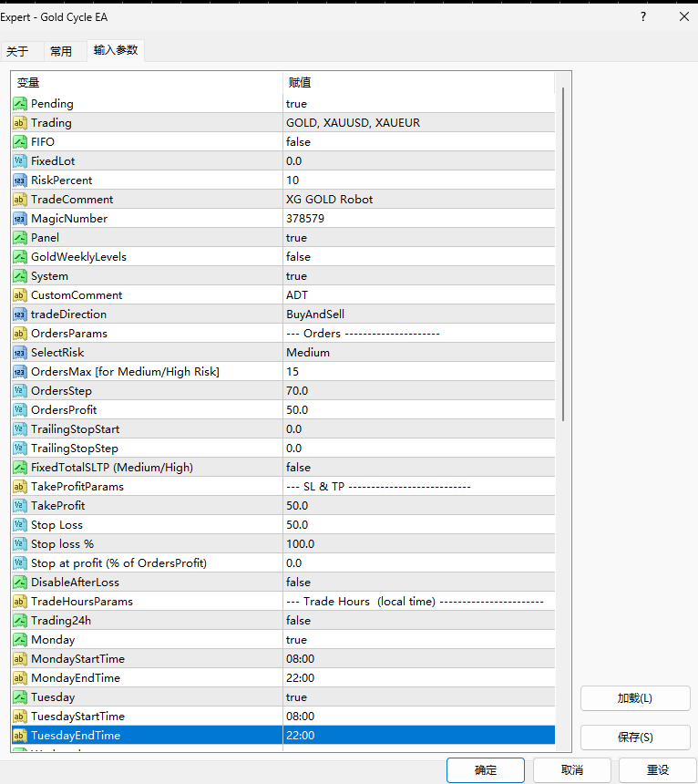Select the TradeHoursParams row label
This screenshot has height=784, width=698.
point(82,602)
